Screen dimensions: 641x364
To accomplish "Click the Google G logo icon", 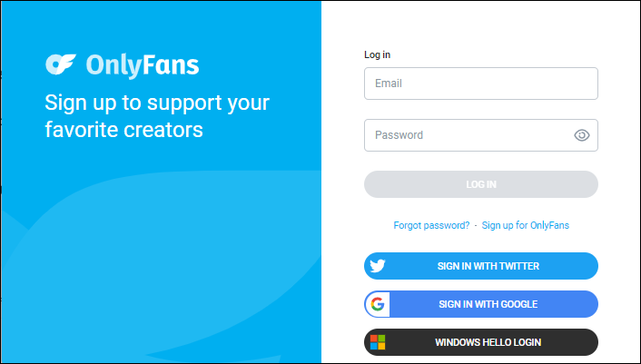I will pos(378,304).
